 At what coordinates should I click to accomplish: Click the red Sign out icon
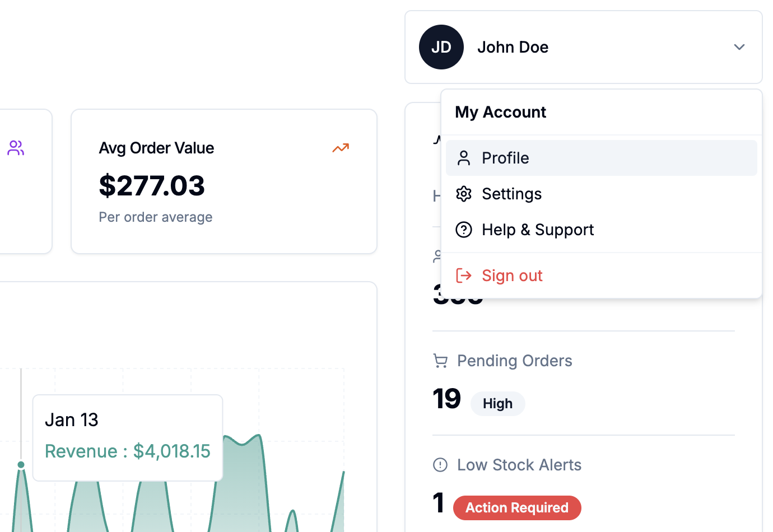click(464, 276)
